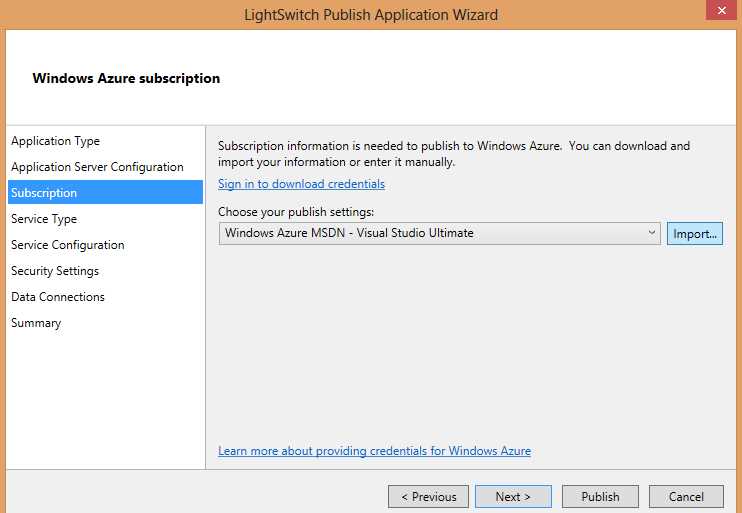Jump to the Summary step
Screen dimensions: 742x513
pyautogui.click(x=36, y=323)
